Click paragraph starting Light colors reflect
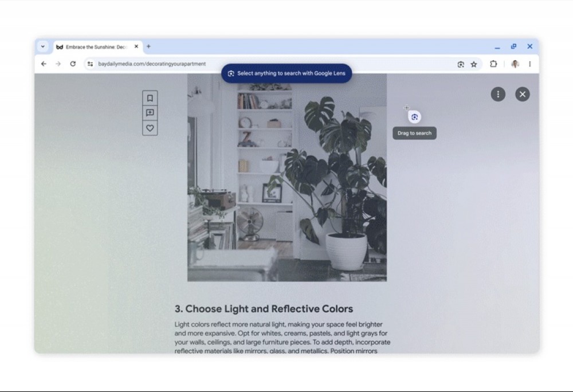573x392 pixels. coord(282,338)
